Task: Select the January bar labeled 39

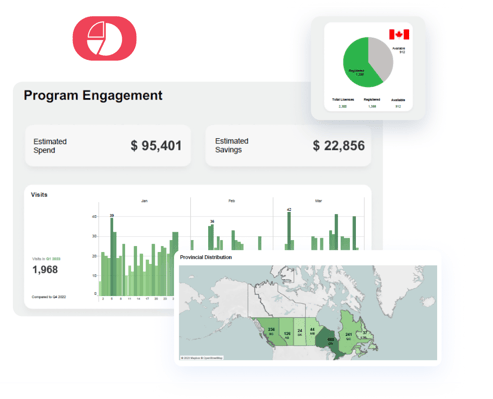Action: 112,257
